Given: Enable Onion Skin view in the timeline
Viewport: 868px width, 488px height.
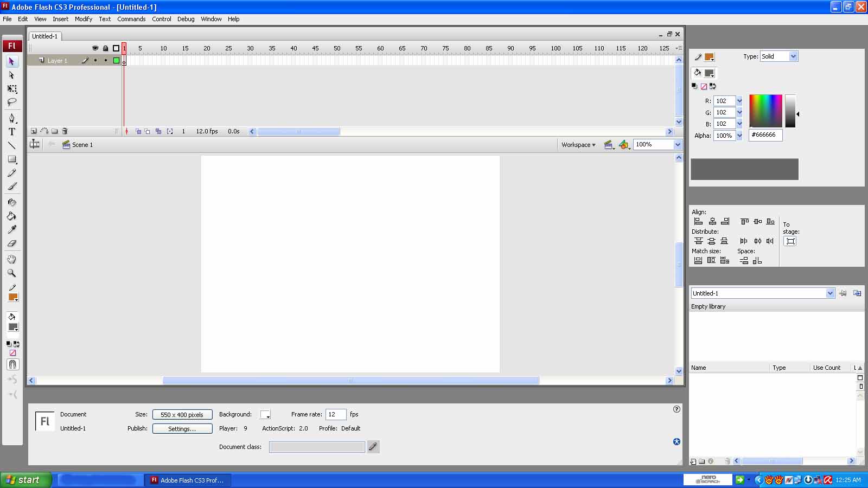Looking at the screenshot, I should [137, 131].
